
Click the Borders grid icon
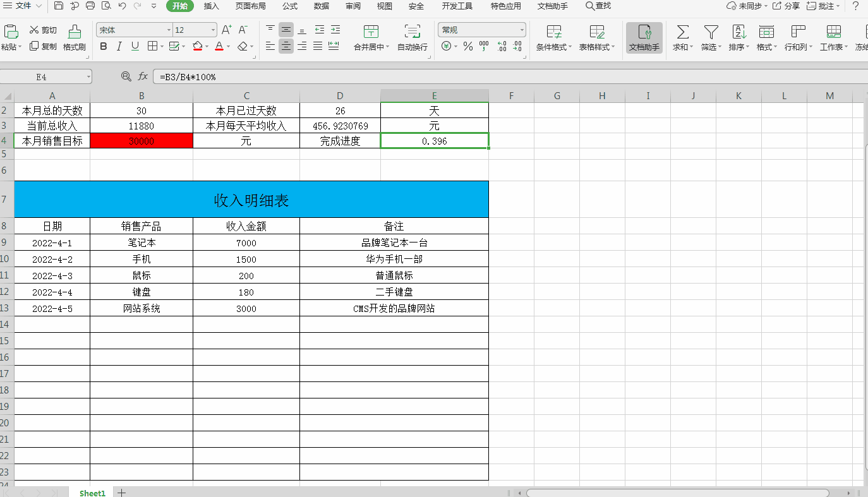point(152,46)
